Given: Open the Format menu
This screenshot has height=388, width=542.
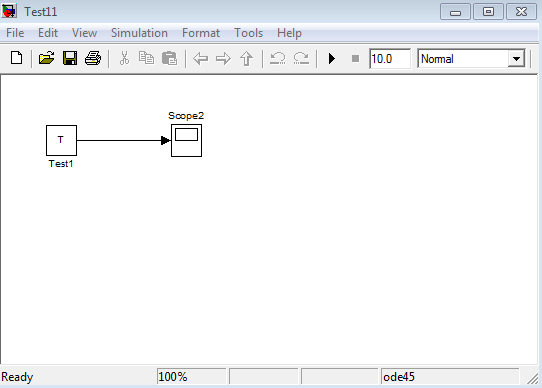Looking at the screenshot, I should coord(201,33).
